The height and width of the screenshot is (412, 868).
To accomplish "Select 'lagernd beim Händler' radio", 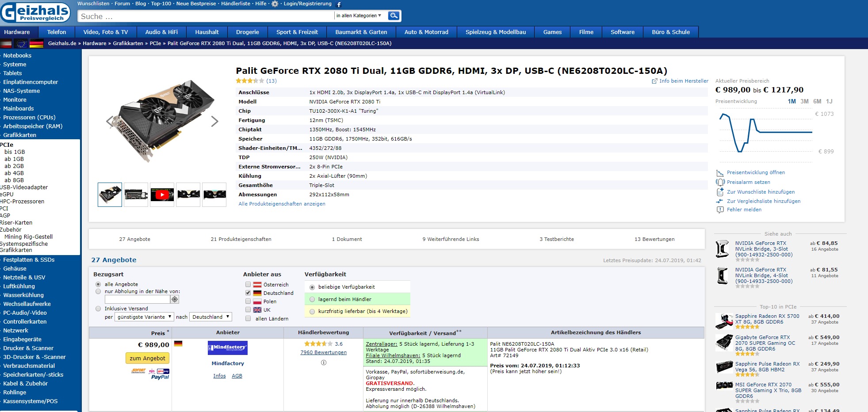I will [x=312, y=299].
